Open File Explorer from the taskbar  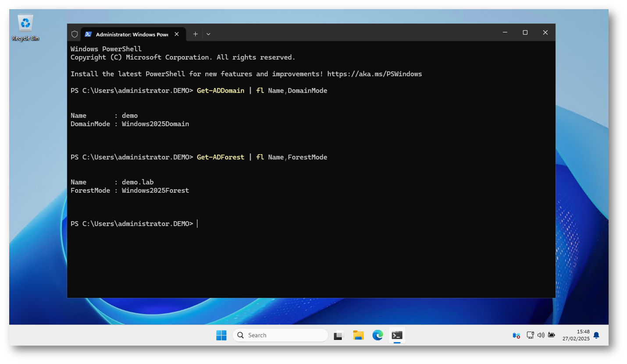pyautogui.click(x=358, y=336)
